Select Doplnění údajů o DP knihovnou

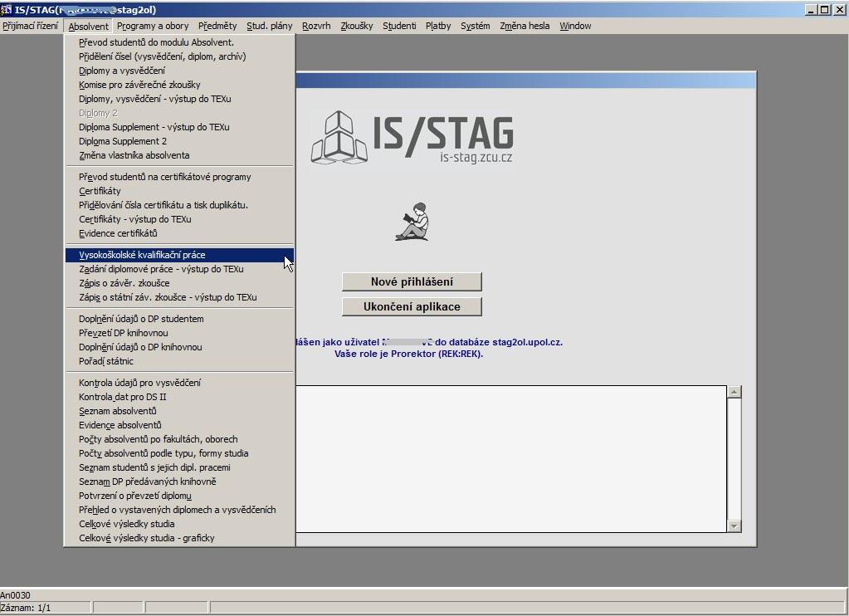pyautogui.click(x=179, y=347)
